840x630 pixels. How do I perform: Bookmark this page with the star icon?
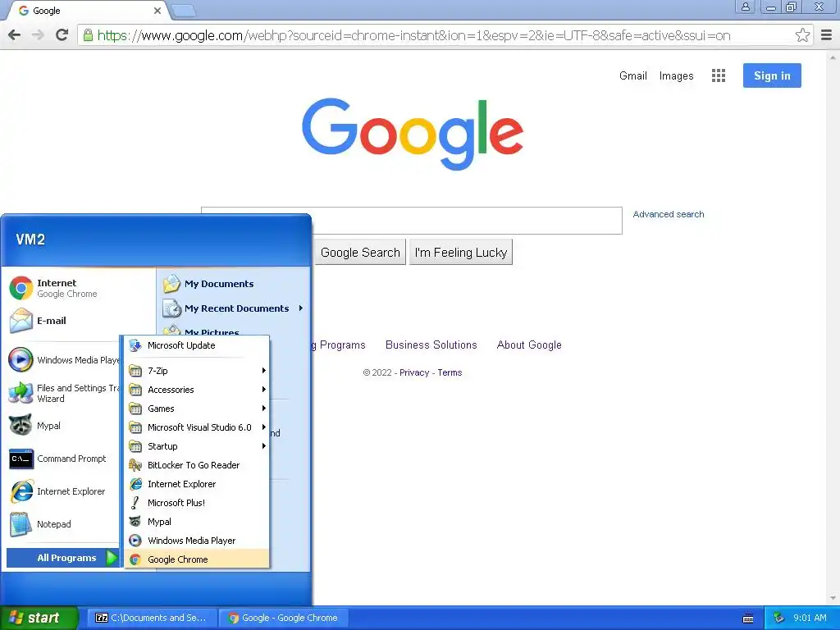coord(802,35)
